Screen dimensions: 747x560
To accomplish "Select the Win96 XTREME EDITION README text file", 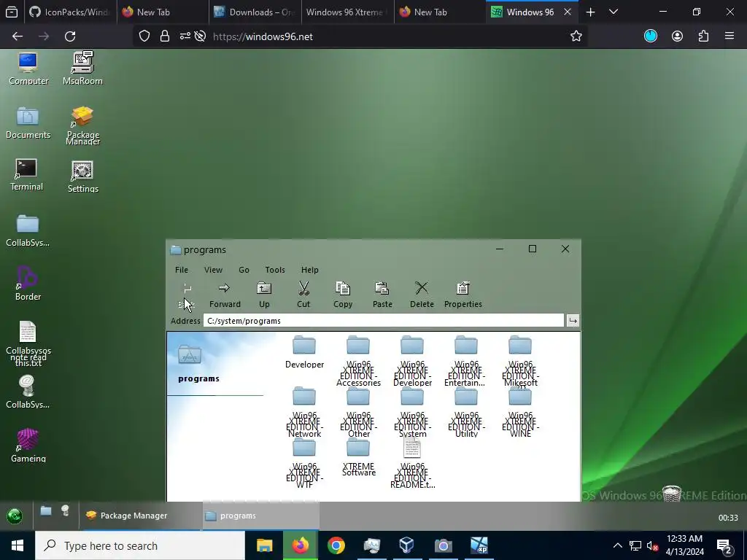I will click(x=412, y=463).
